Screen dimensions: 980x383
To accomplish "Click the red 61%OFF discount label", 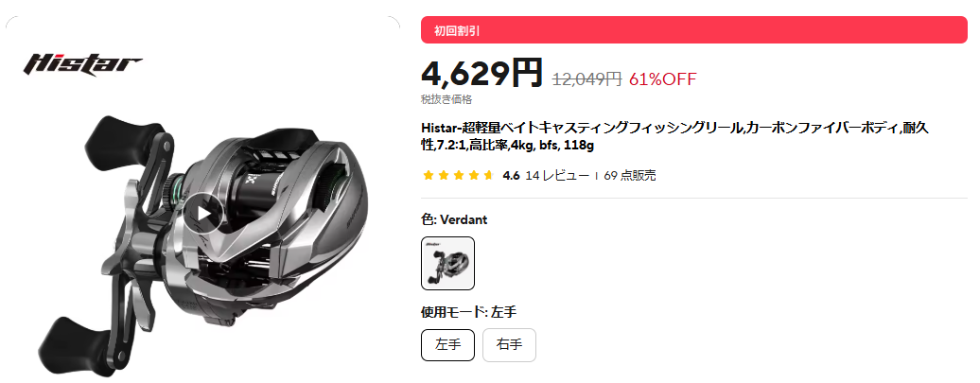I will (x=662, y=79).
